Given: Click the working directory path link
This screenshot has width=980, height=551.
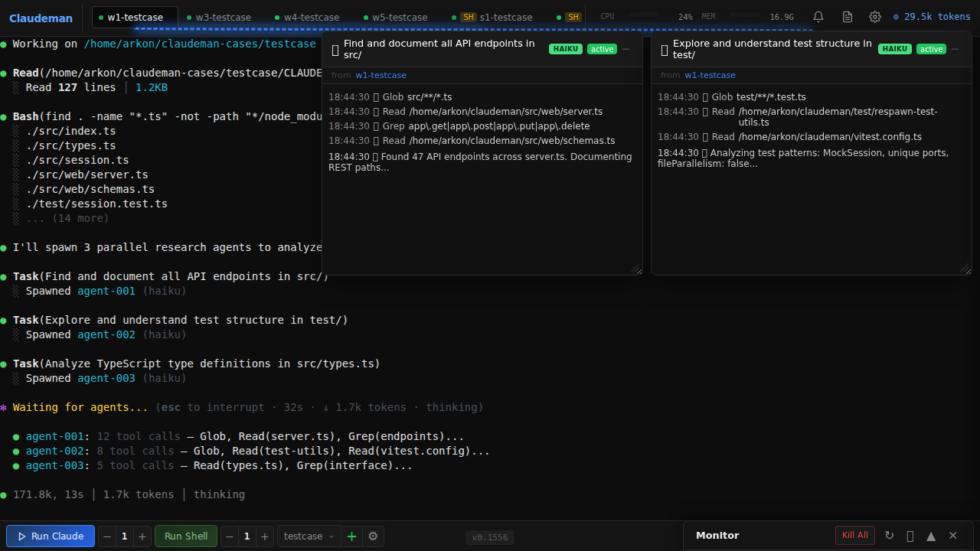Looking at the screenshot, I should tap(200, 44).
